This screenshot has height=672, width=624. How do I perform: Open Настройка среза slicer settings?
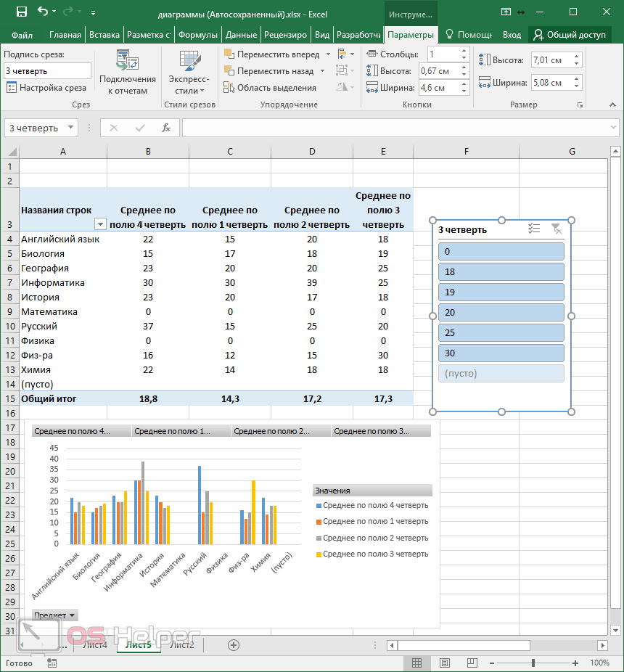[x=46, y=88]
